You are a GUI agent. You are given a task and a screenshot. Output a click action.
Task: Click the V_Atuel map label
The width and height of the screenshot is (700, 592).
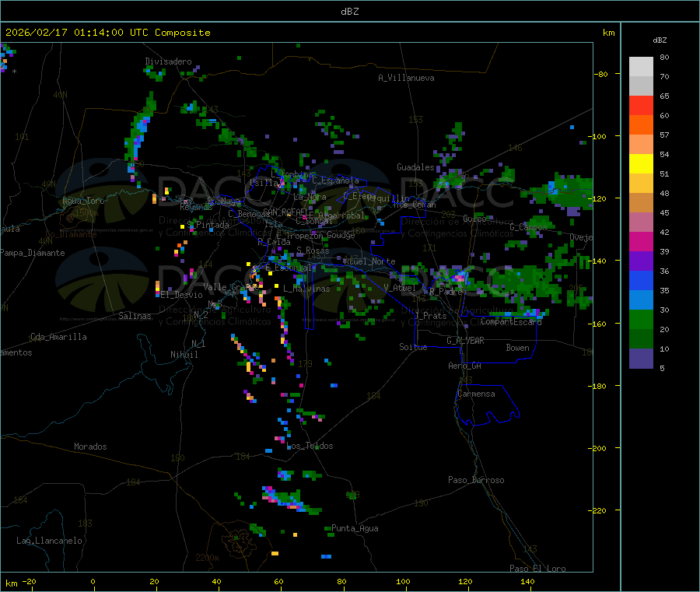400,288
